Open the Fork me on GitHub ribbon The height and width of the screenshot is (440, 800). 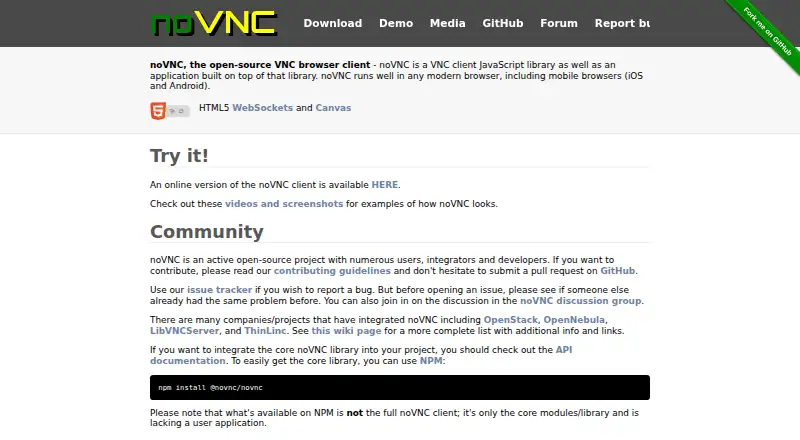(x=767, y=32)
